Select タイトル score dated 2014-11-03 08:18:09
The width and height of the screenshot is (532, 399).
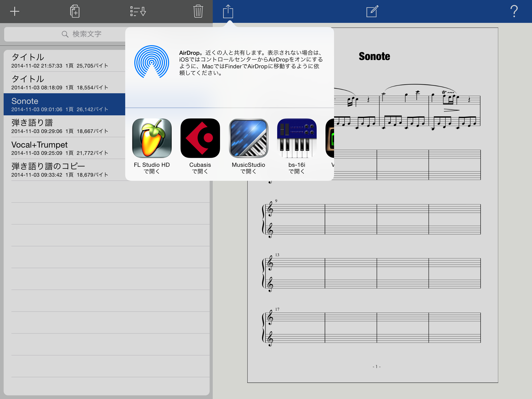tap(64, 83)
